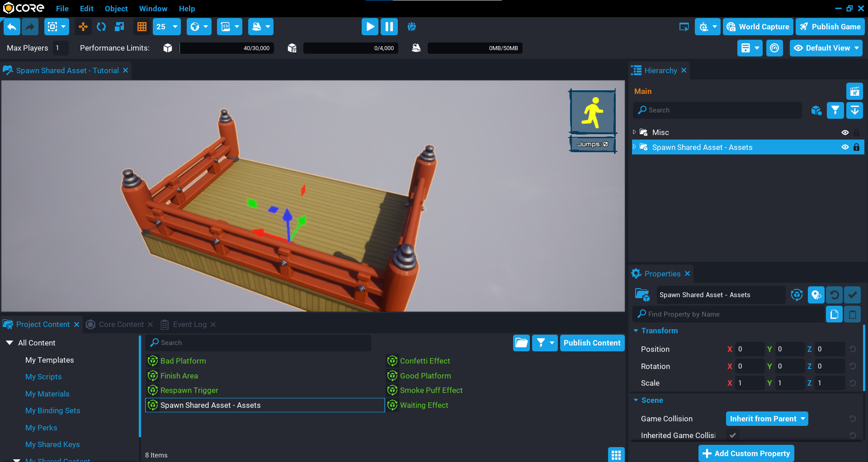Click Add Custom Property button
The width and height of the screenshot is (868, 462).
(746, 453)
